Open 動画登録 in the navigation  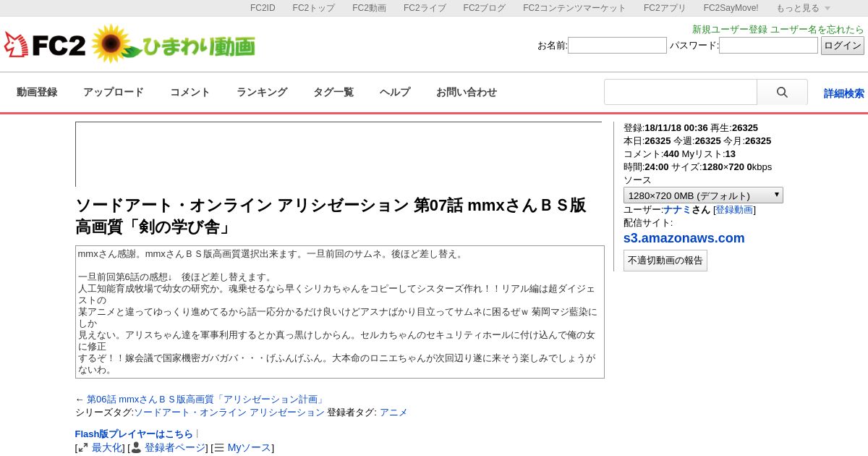(x=37, y=93)
